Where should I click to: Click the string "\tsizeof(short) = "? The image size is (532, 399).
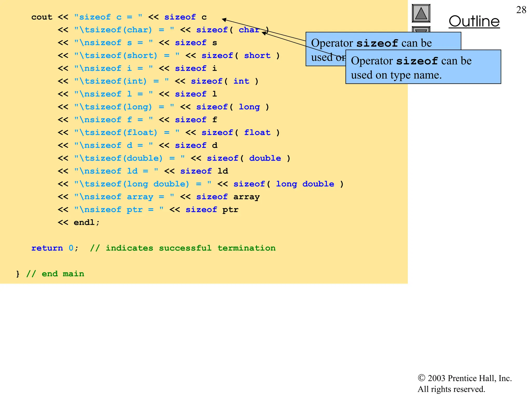127,56
